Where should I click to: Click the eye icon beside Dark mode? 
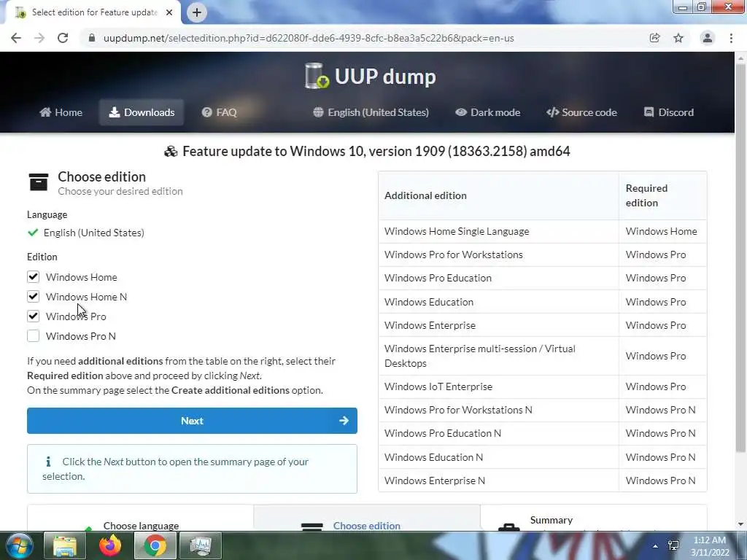[x=461, y=112]
